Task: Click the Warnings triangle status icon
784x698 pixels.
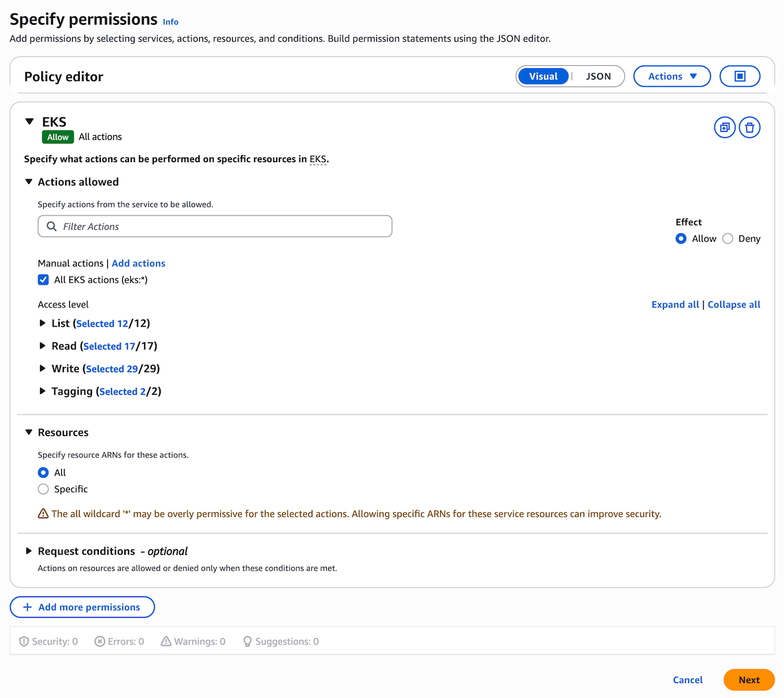Action: tap(166, 642)
